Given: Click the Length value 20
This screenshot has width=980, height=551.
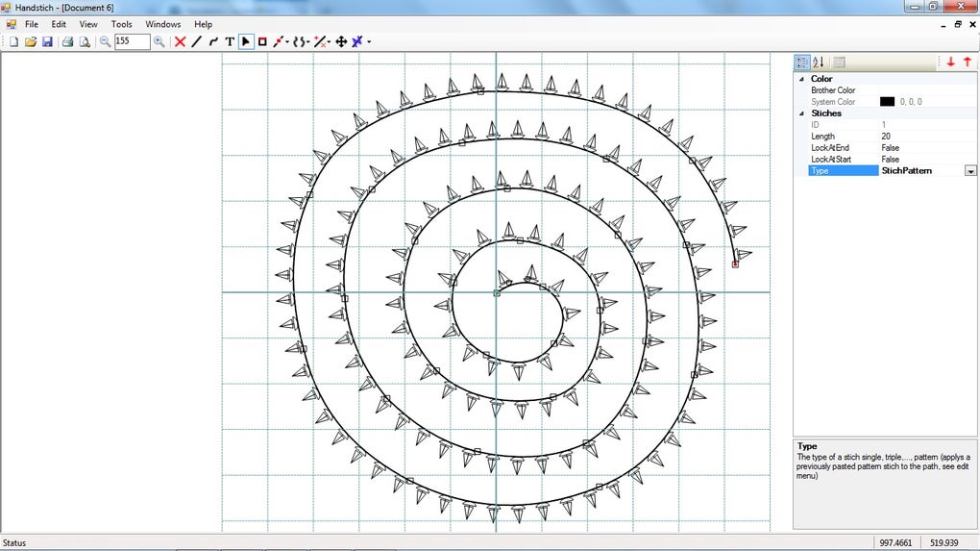Looking at the screenshot, I should tap(886, 137).
